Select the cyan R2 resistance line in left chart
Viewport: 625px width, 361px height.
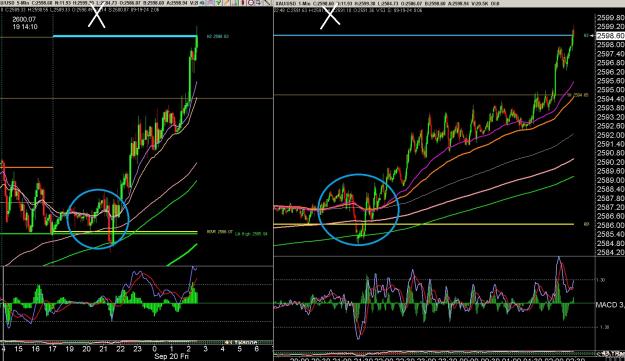125,36
